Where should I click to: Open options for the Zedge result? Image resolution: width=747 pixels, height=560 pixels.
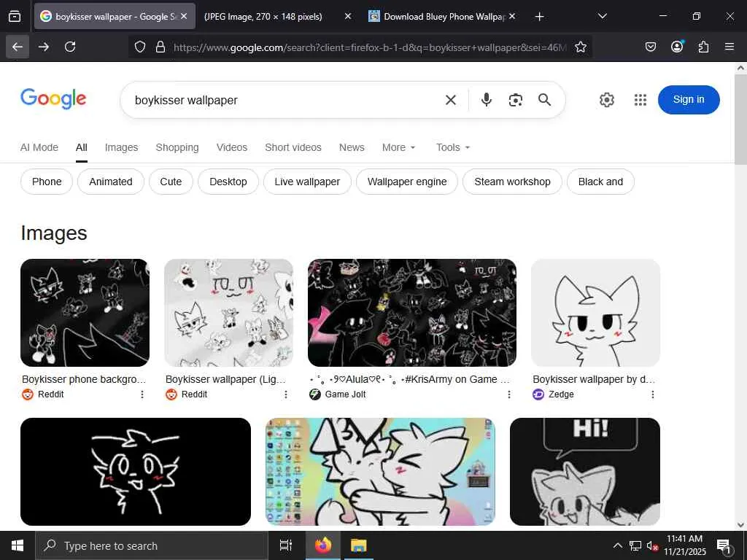coord(653,394)
